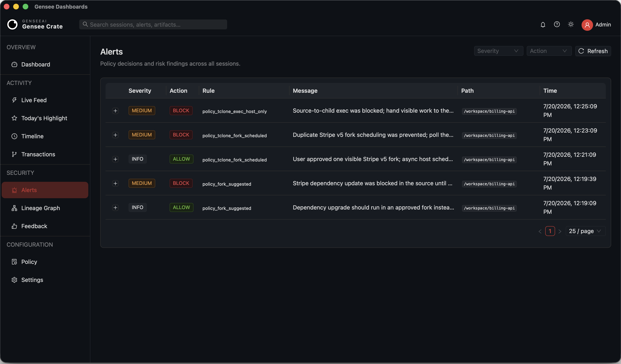Click the previous page arrow
Screen dimensions: 621x364
point(540,231)
